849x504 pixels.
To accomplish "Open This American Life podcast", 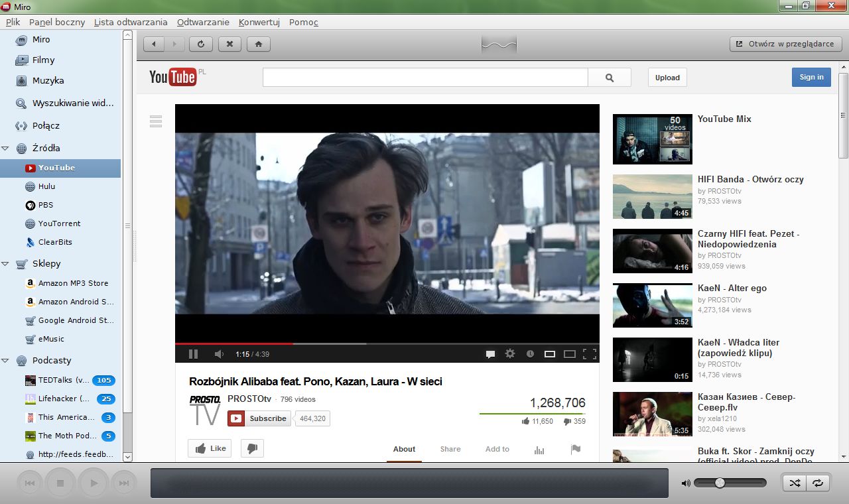I will 60,418.
